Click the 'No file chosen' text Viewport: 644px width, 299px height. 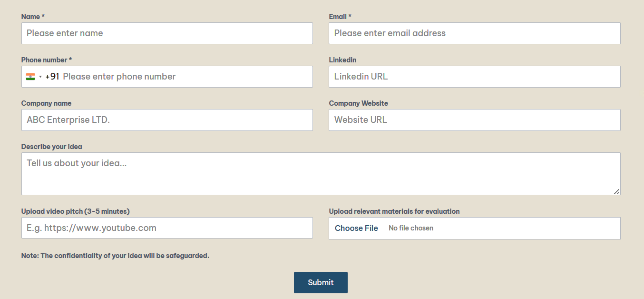coord(411,228)
